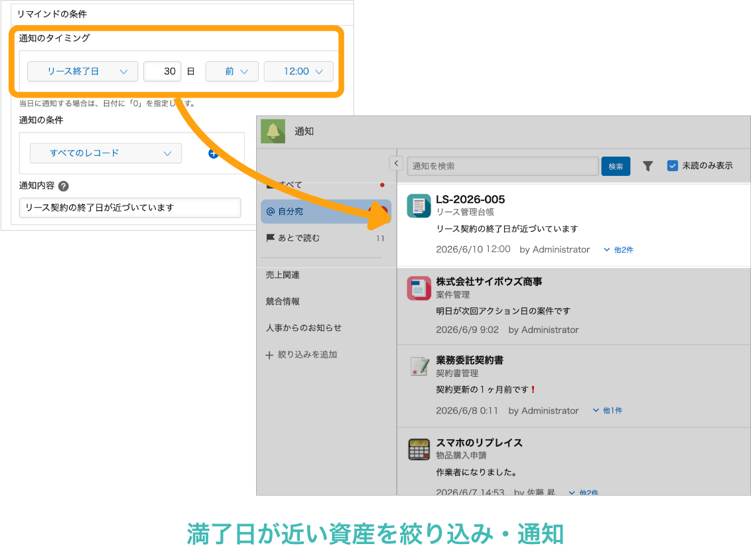
Task: Open the 12:00 time dropdown
Action: pyautogui.click(x=299, y=72)
